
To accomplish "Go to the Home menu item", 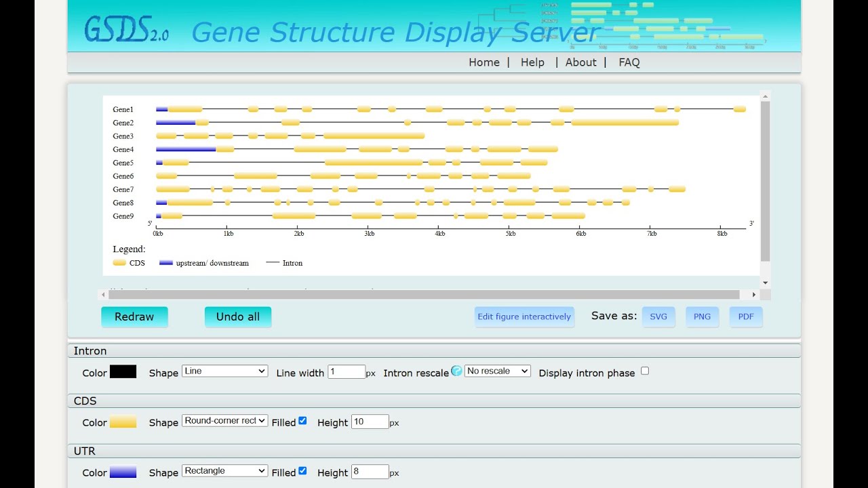I will coord(484,62).
